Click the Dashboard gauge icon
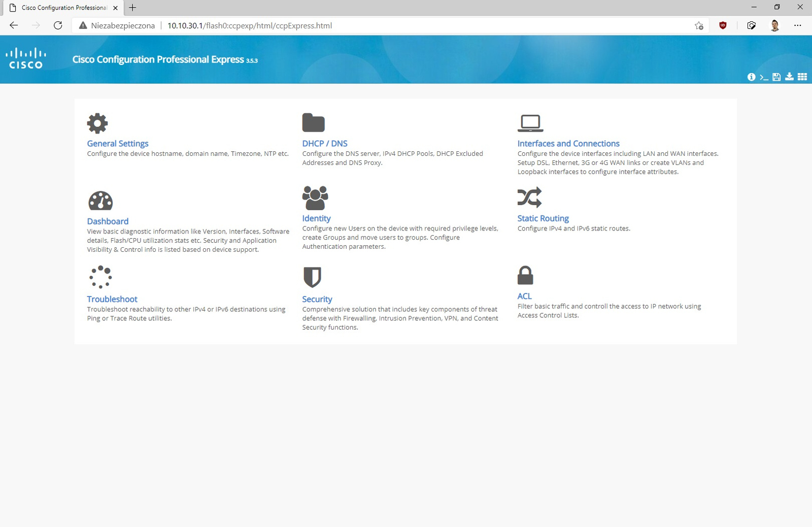 coord(100,201)
